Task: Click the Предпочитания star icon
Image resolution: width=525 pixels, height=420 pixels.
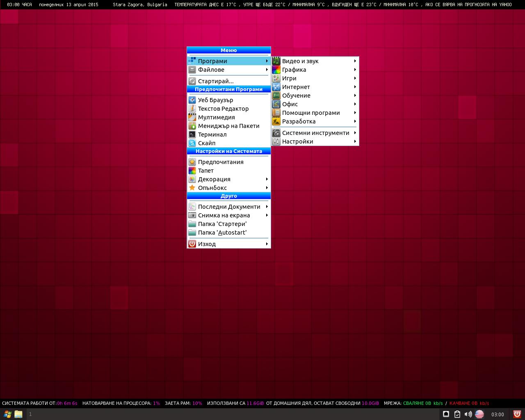Action: (192, 162)
